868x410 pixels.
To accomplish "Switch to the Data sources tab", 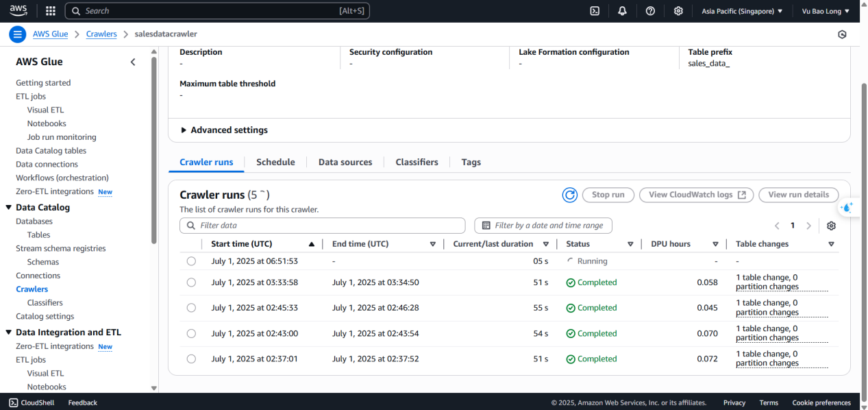I will (x=345, y=162).
